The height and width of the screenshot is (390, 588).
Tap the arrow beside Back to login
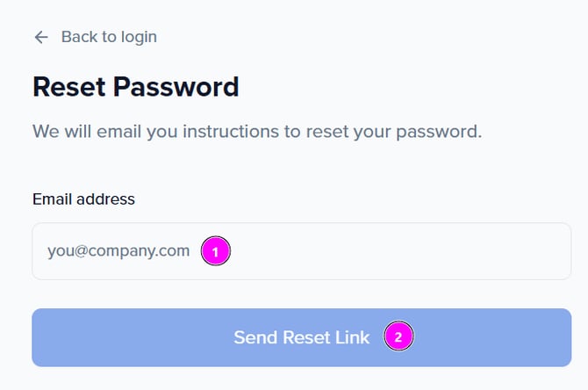click(x=40, y=37)
